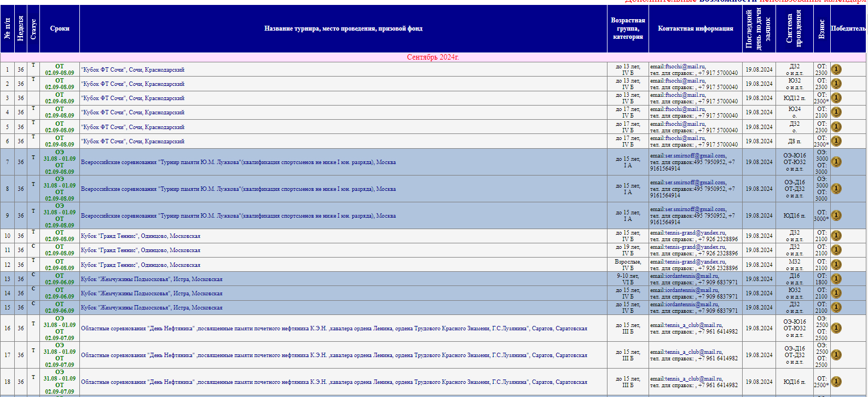
Task: Click the "Контактная информация" column header
Action: click(x=696, y=28)
